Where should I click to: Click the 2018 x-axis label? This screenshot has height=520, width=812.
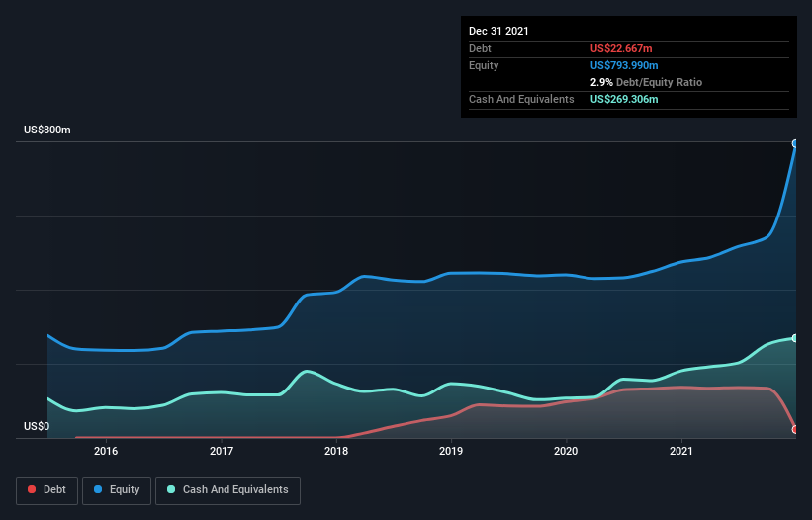point(336,451)
